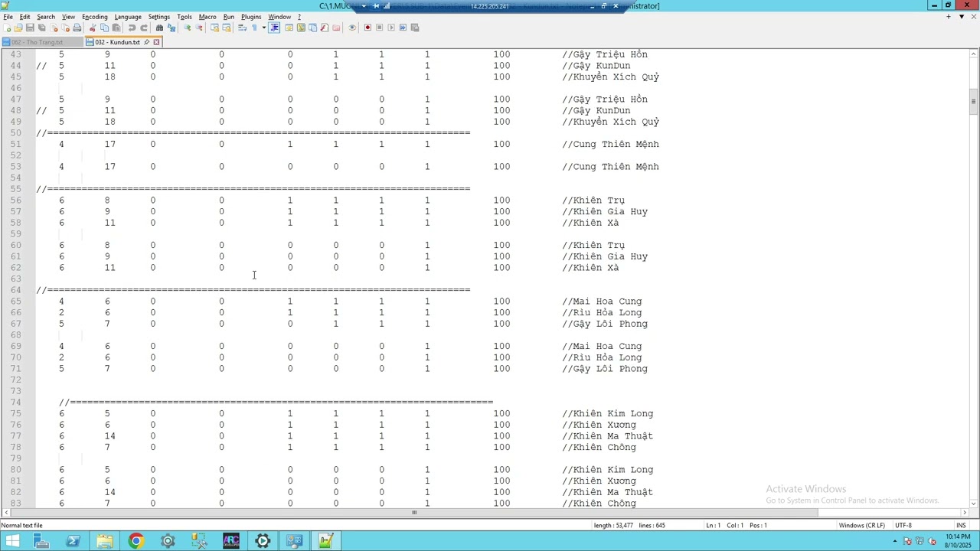The width and height of the screenshot is (980, 551).
Task: Add a new tab with plus button
Action: click(x=949, y=17)
